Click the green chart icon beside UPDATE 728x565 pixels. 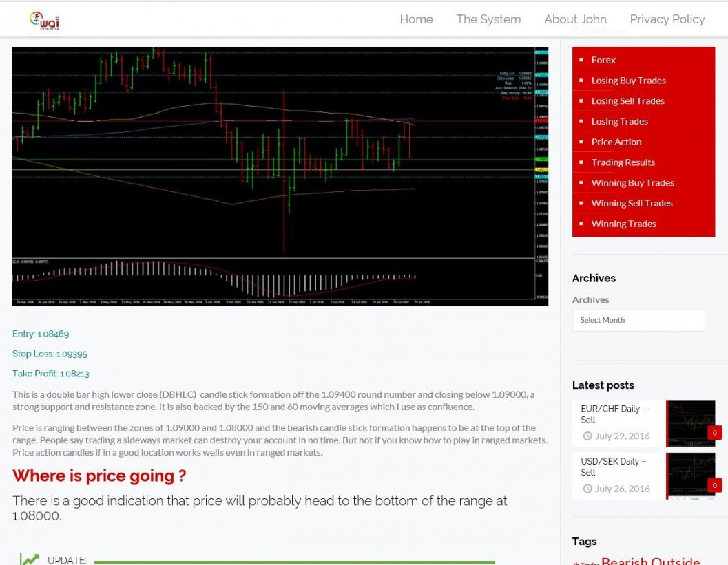(x=29, y=559)
